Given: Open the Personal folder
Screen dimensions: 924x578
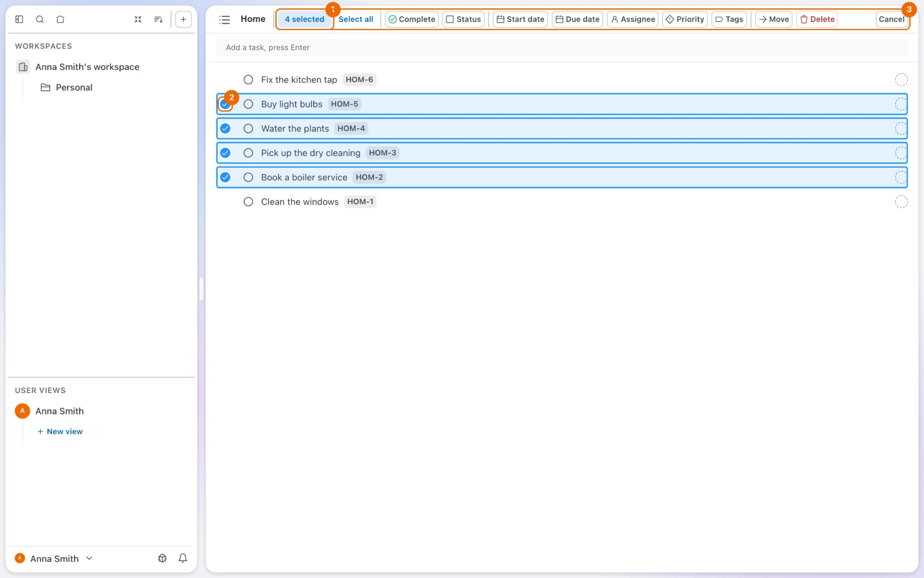Looking at the screenshot, I should [x=74, y=87].
